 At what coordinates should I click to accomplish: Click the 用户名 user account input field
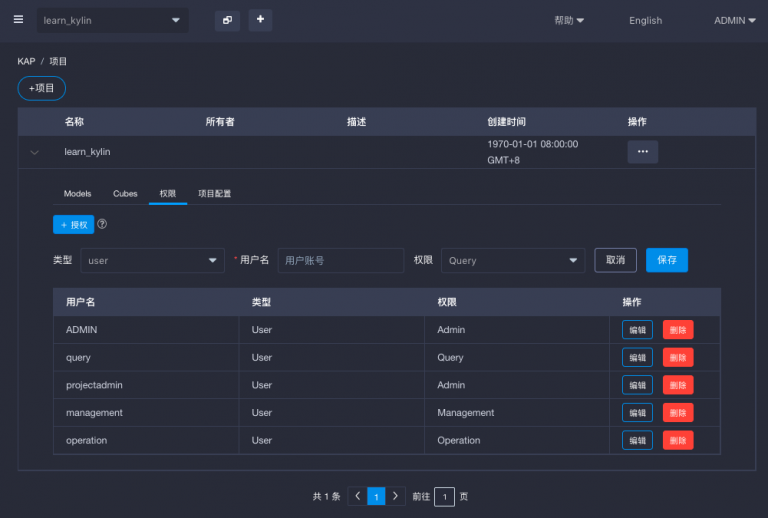(x=340, y=260)
